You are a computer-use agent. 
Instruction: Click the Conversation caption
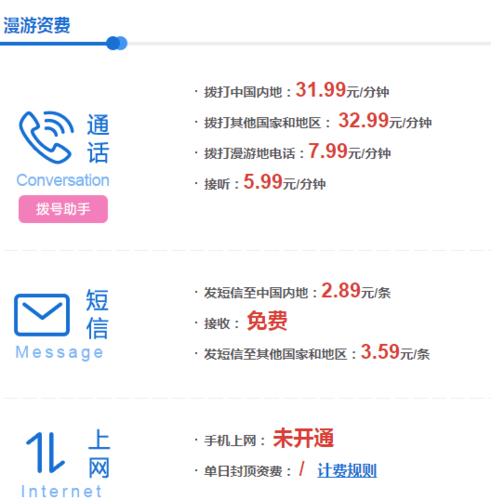click(63, 180)
